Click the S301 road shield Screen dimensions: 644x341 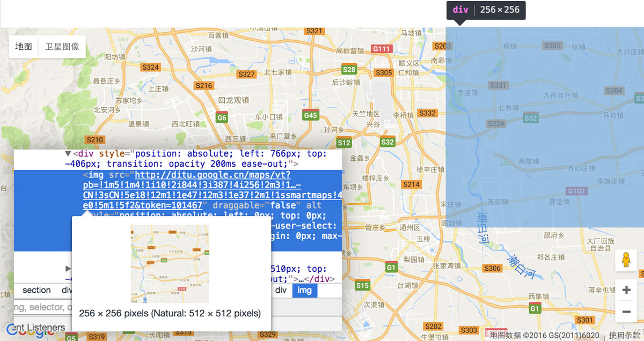point(585,320)
